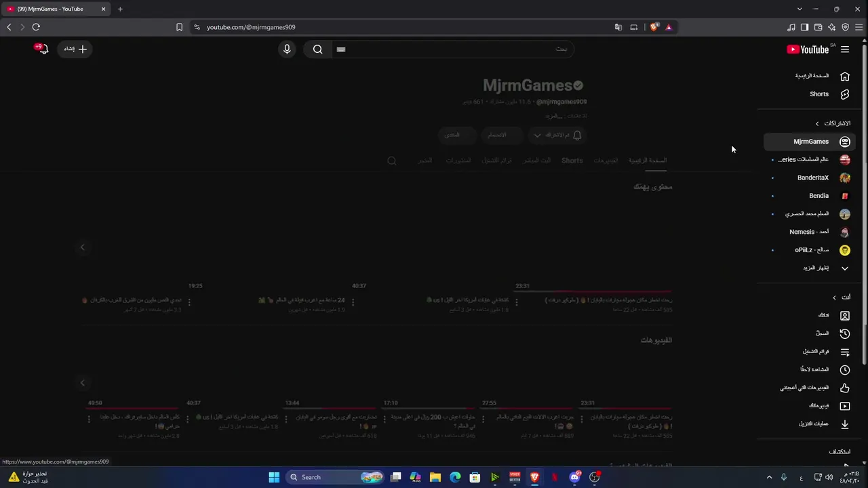
Task: Open the Brave main menu button
Action: (859, 27)
